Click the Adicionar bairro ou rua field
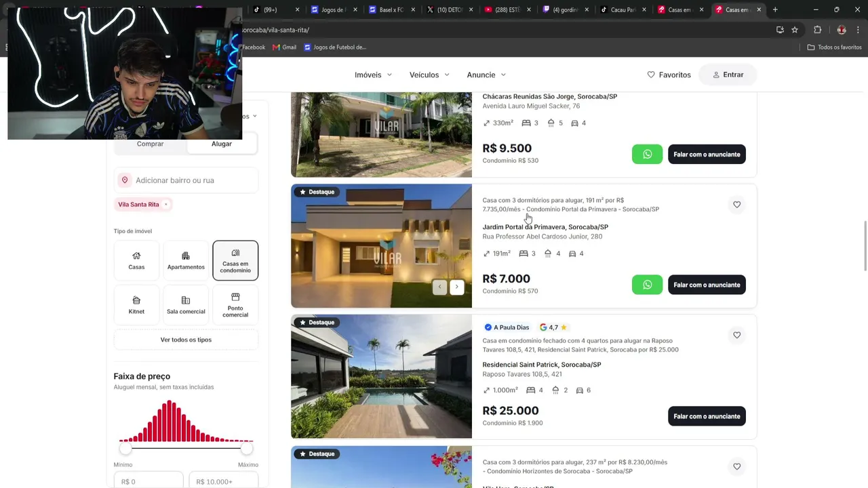This screenshot has height=488, width=868. click(186, 180)
